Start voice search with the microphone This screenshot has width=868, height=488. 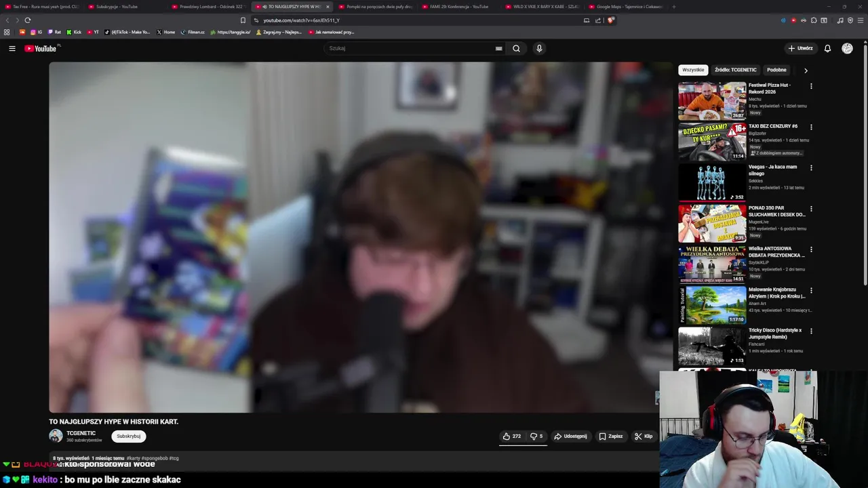pyautogui.click(x=539, y=48)
